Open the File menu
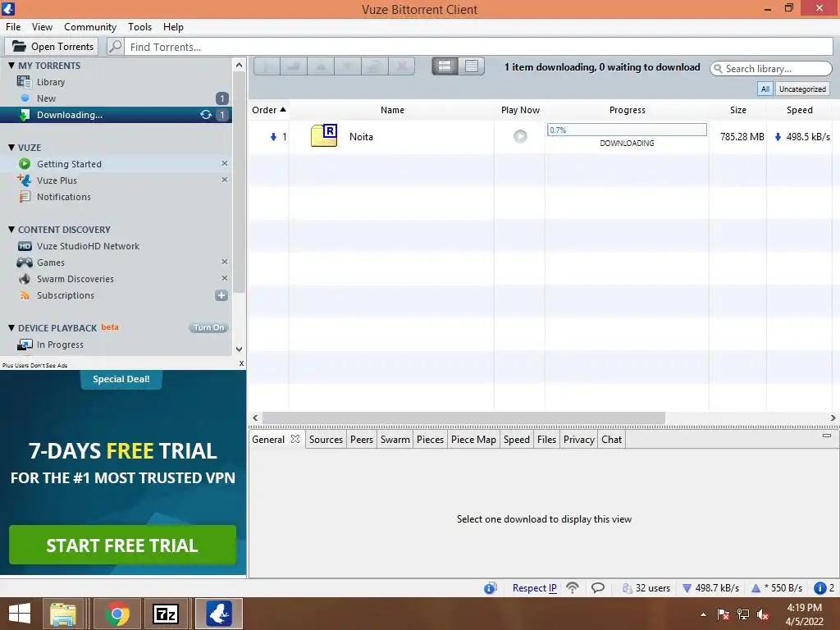Viewport: 840px width, 630px height. (13, 27)
